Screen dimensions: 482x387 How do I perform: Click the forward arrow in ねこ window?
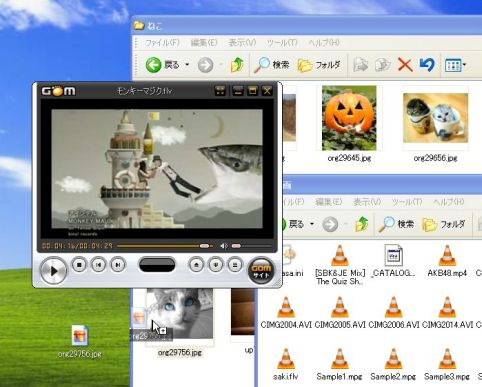pyautogui.click(x=205, y=65)
